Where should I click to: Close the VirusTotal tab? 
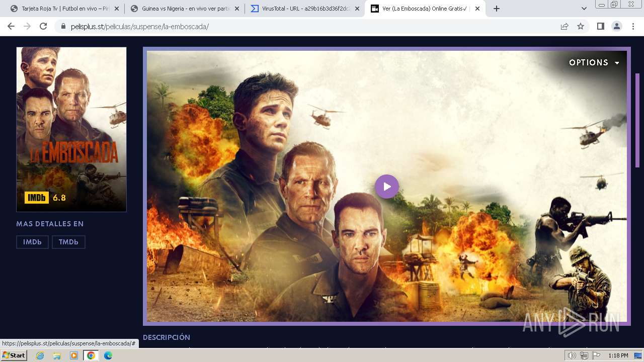(357, 9)
